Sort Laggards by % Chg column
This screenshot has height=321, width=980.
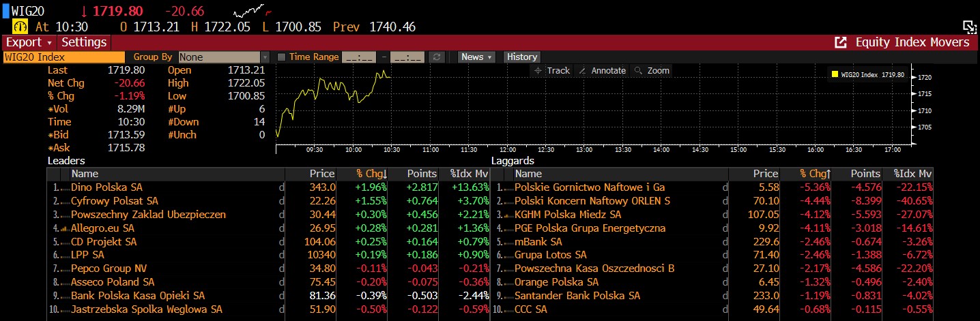point(815,174)
